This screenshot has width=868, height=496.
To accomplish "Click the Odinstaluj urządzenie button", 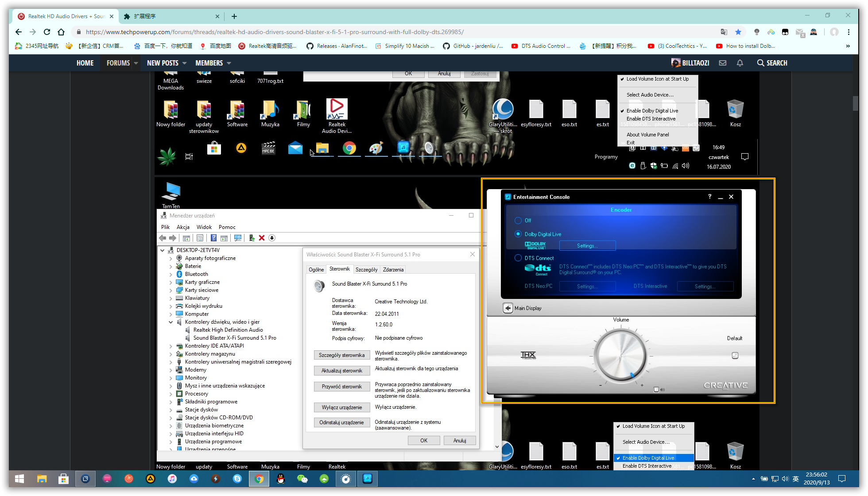I will click(342, 422).
